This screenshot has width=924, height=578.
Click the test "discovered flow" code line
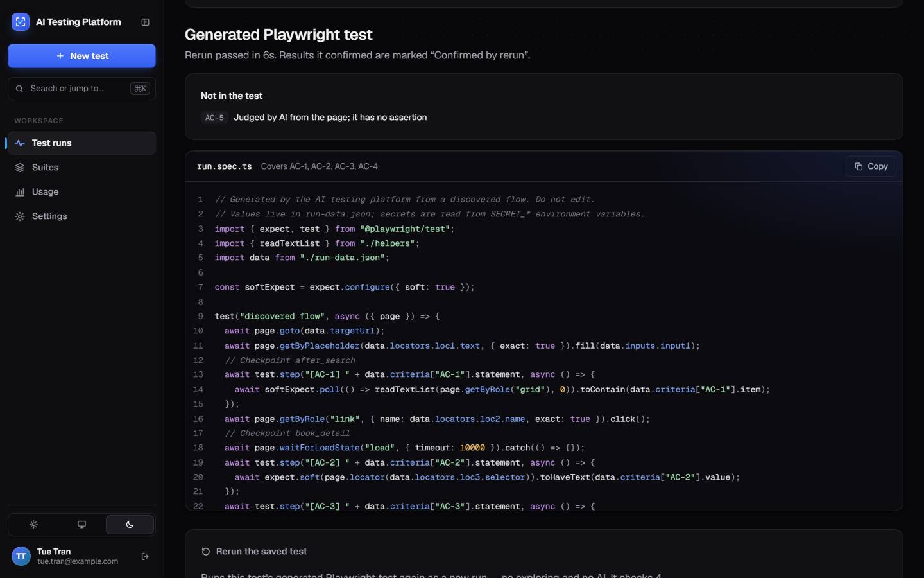pyautogui.click(x=327, y=316)
